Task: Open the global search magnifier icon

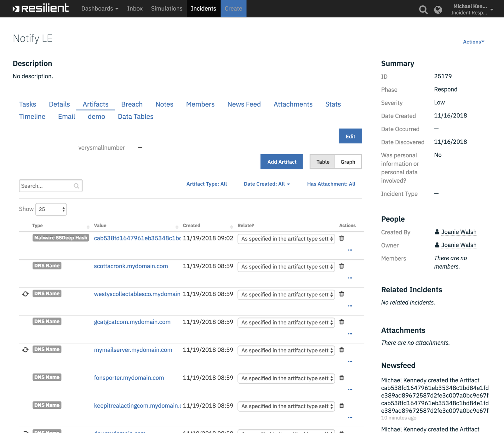Action: (x=423, y=10)
